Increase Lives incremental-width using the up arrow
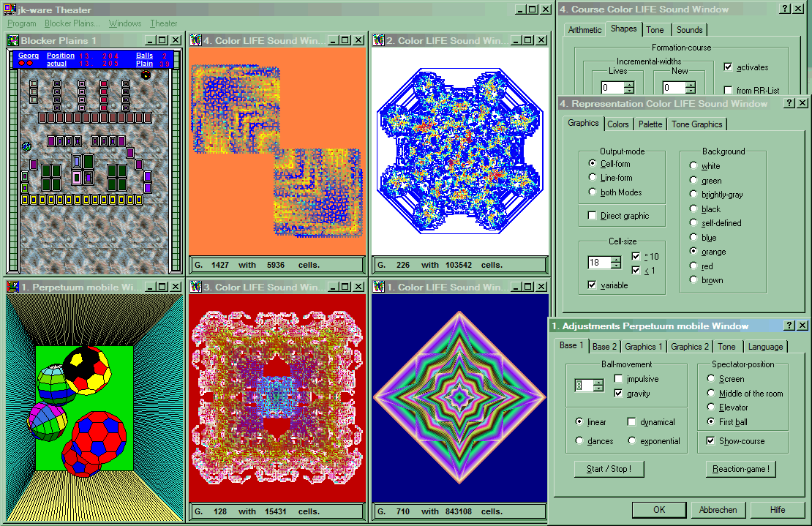Image resolution: width=812 pixels, height=526 pixels. [x=629, y=84]
